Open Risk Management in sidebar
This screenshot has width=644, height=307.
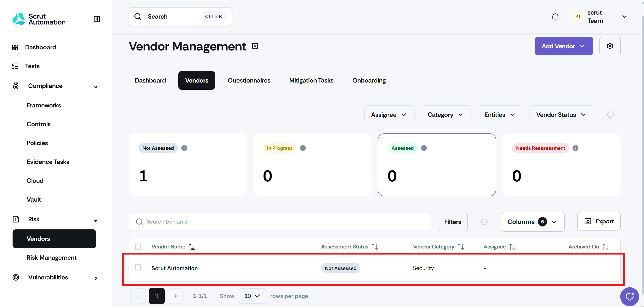click(52, 258)
